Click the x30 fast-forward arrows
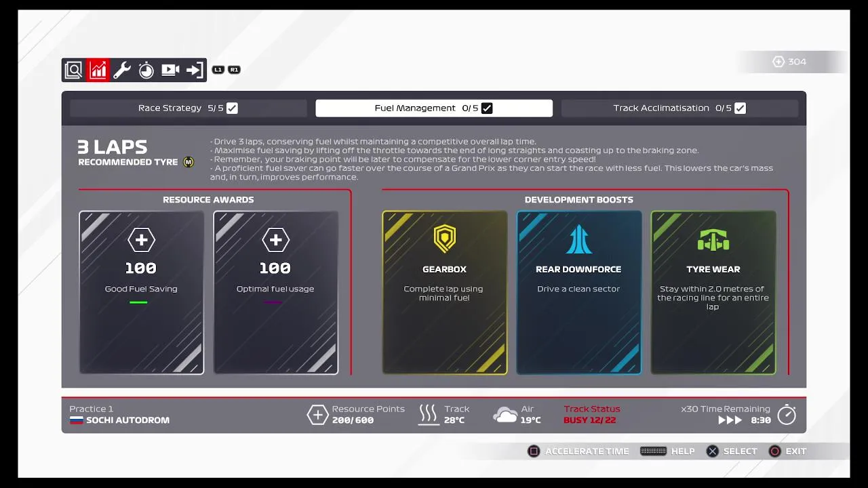868x488 pixels. (730, 420)
